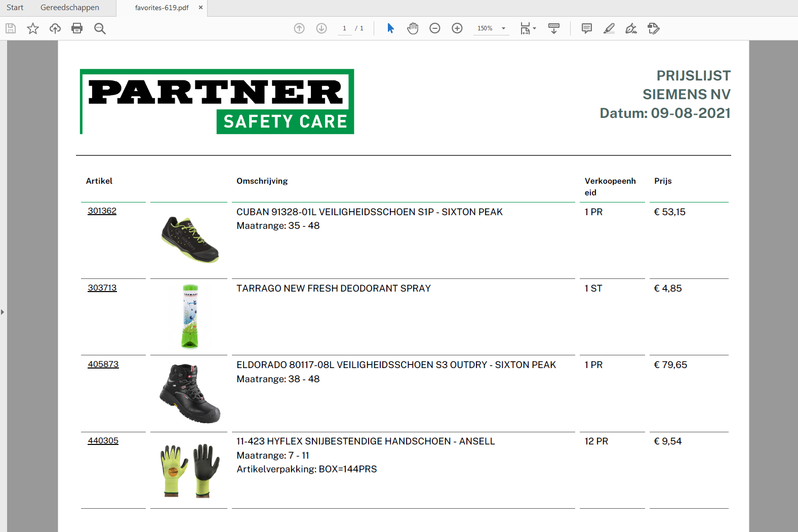Expand the left navigation pane
Image resolution: width=798 pixels, height=532 pixels.
coord(3,312)
